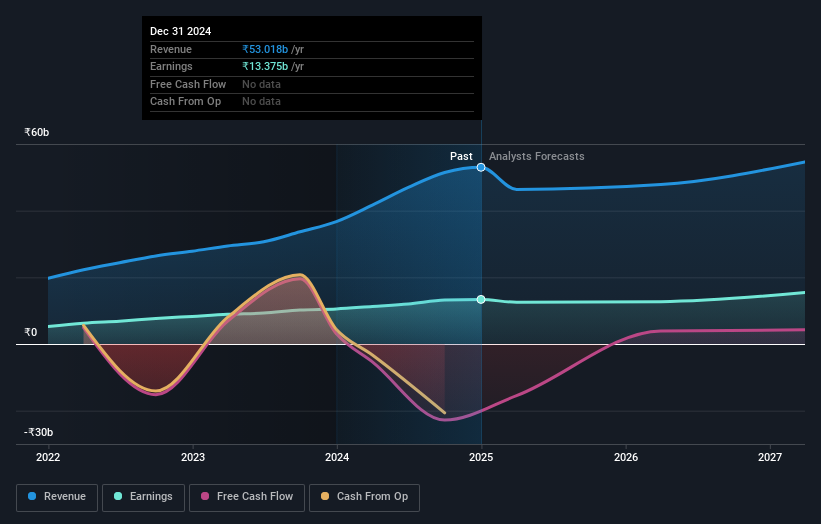Image resolution: width=821 pixels, height=524 pixels.
Task: Click the orange Cash From Op legend dot
Action: pyautogui.click(x=325, y=496)
